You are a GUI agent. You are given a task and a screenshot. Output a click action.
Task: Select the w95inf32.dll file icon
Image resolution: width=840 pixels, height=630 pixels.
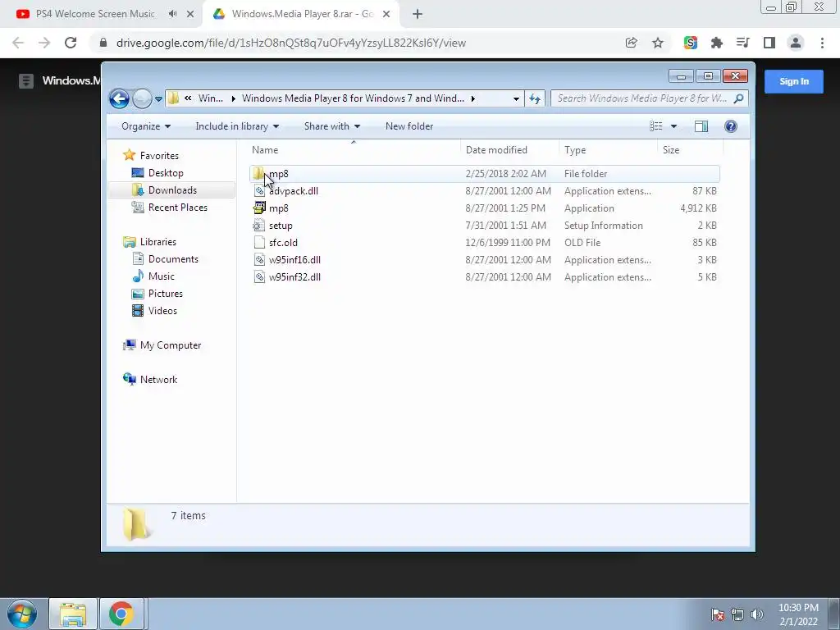[x=259, y=277]
